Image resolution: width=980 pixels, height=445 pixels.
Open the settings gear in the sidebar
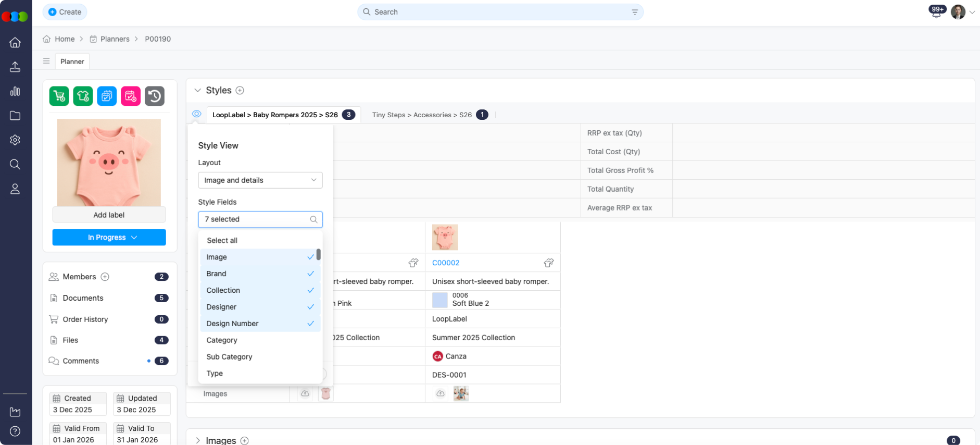coord(15,140)
